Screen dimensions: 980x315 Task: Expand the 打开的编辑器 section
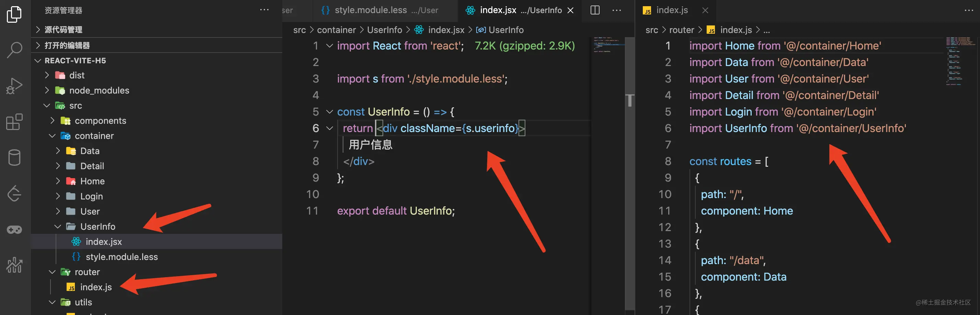point(156,45)
